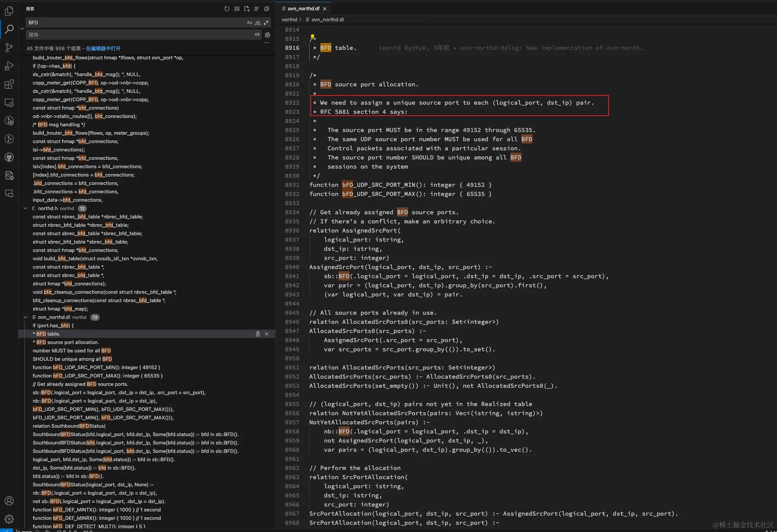Open the Git Graph circular icon
Viewport: 777px width, 532px height.
[x=9, y=139]
